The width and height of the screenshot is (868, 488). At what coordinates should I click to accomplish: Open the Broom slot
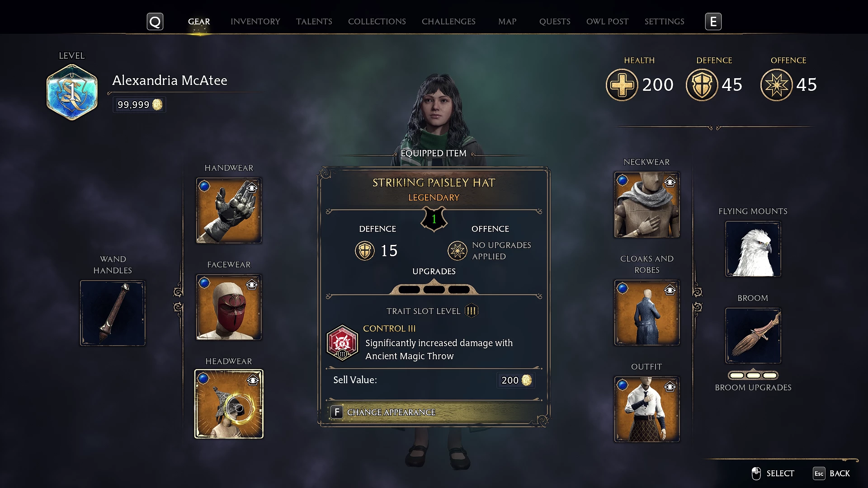point(753,336)
